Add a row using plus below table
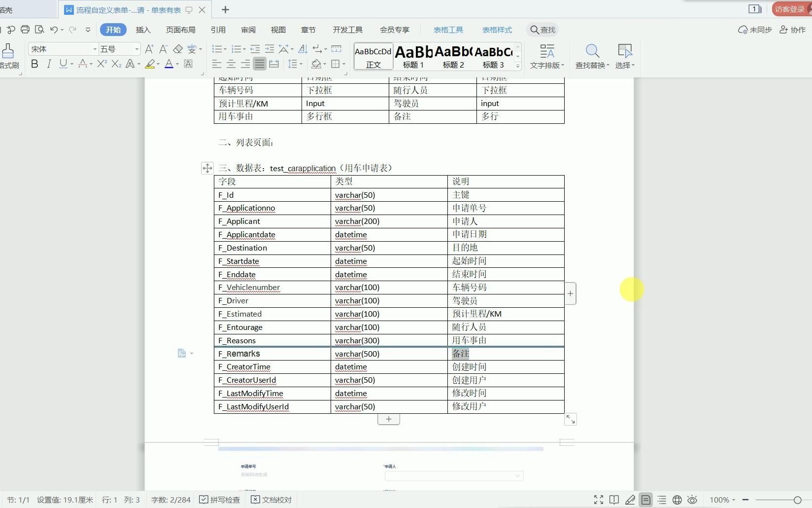This screenshot has width=812, height=508. pos(389,419)
